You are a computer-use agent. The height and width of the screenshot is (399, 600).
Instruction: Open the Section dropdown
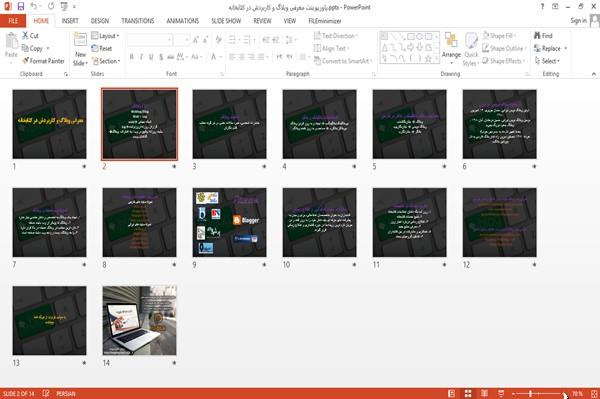[x=106, y=61]
